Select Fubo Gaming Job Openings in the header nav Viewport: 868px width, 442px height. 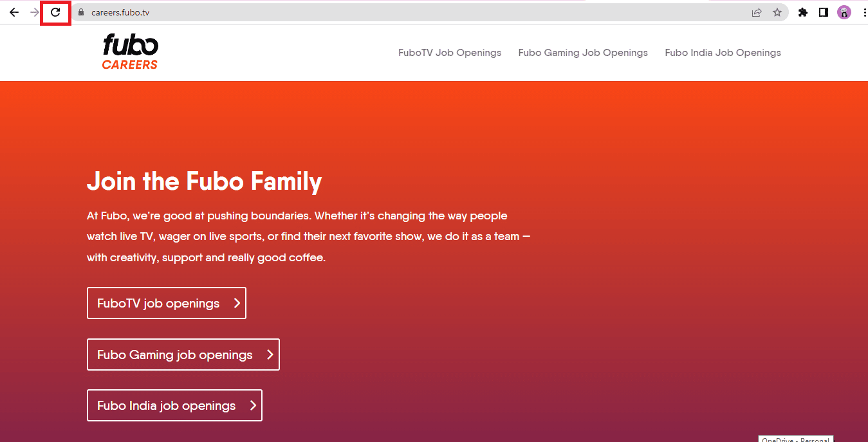pyautogui.click(x=583, y=53)
